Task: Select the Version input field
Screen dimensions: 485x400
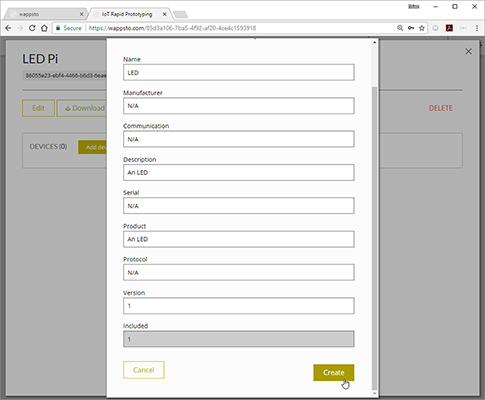Action: tap(239, 306)
